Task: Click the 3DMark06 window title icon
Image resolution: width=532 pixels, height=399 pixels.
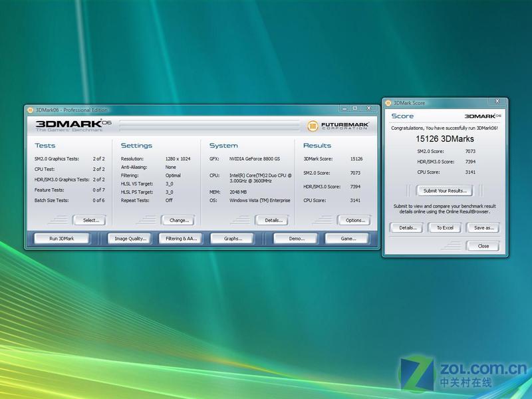Action: pos(30,110)
